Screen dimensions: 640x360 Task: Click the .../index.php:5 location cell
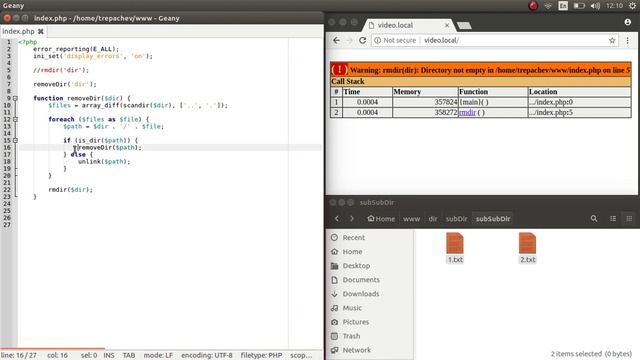(x=579, y=112)
